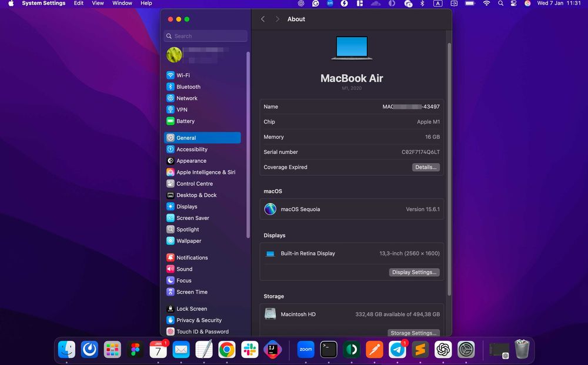Select Wallpaper in the sidebar
Image resolution: width=588 pixels, height=365 pixels.
pyautogui.click(x=202, y=241)
